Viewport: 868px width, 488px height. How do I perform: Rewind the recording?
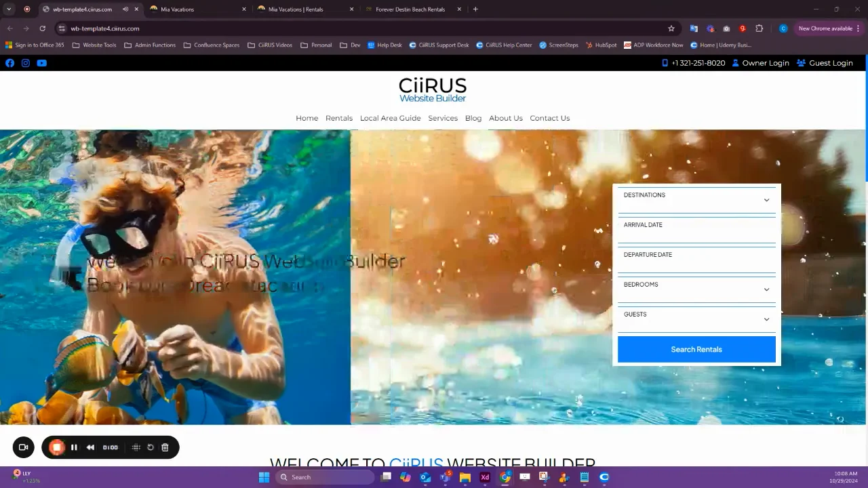tap(90, 447)
